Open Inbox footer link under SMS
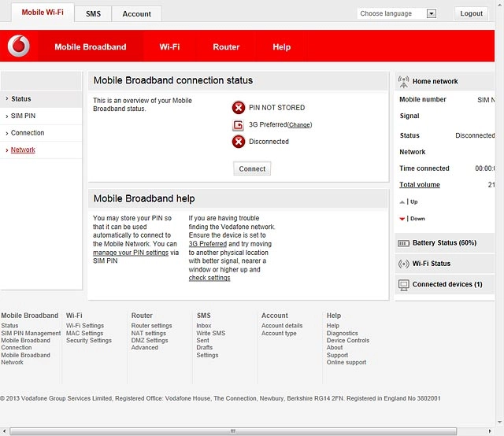 [x=204, y=326]
